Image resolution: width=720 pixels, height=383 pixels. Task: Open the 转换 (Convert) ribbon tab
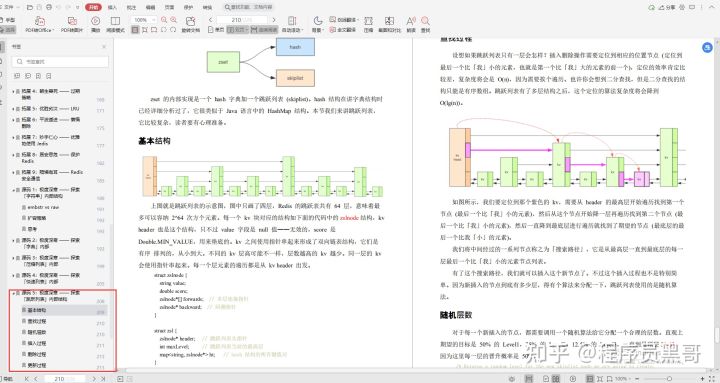pyautogui.click(x=208, y=7)
